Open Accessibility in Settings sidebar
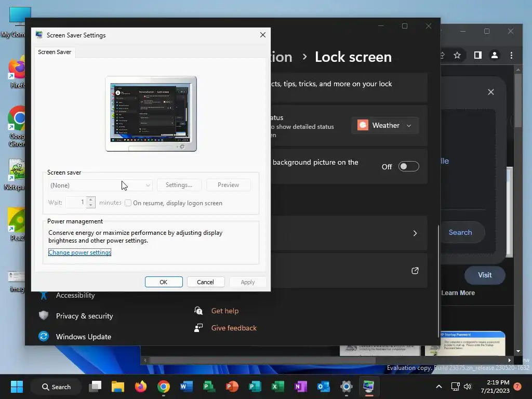Viewport: 532px width, 399px height. pos(75,295)
